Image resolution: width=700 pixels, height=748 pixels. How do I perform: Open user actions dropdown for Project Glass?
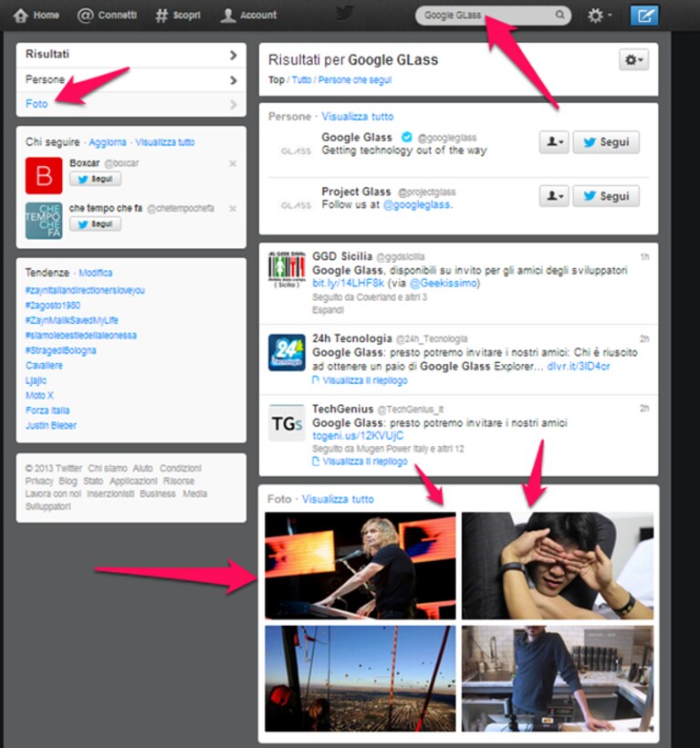pos(554,196)
